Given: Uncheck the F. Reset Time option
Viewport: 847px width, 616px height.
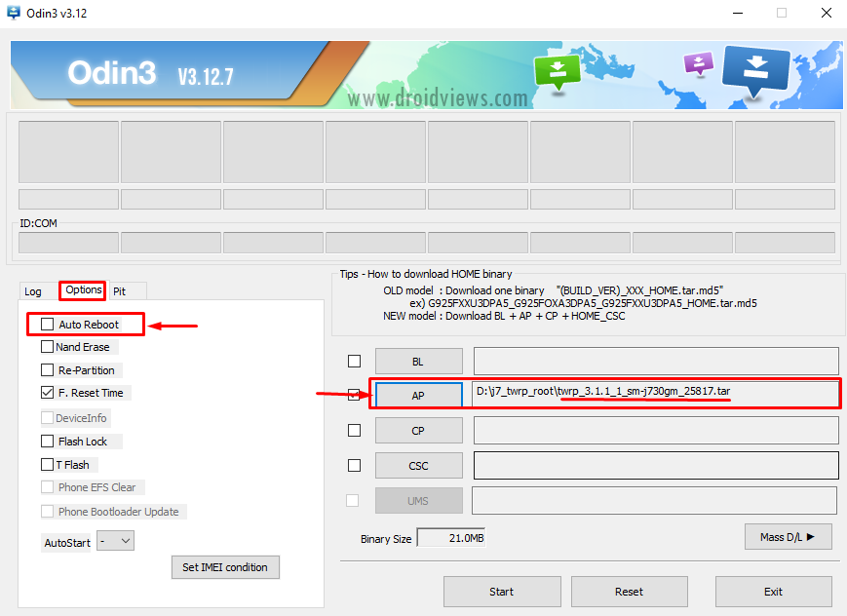Looking at the screenshot, I should 48,393.
